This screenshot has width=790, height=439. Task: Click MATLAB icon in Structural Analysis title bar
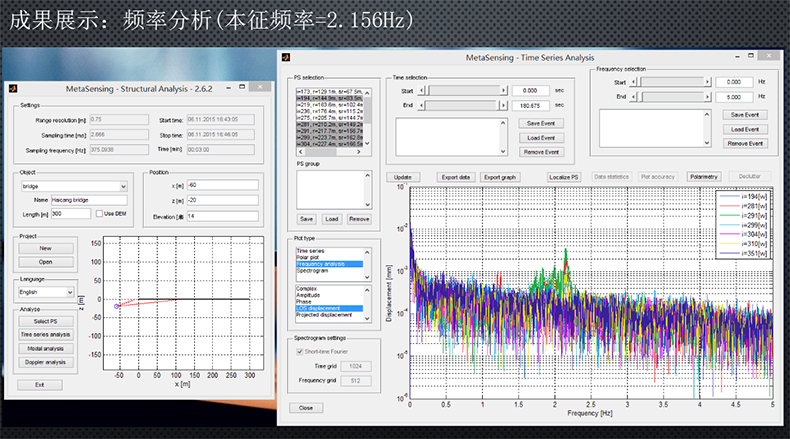point(14,90)
